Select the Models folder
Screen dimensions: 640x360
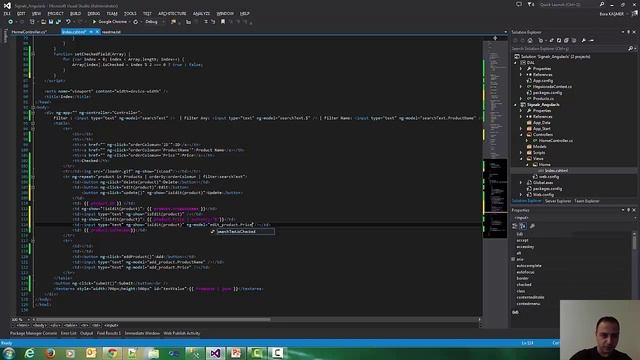[x=539, y=147]
